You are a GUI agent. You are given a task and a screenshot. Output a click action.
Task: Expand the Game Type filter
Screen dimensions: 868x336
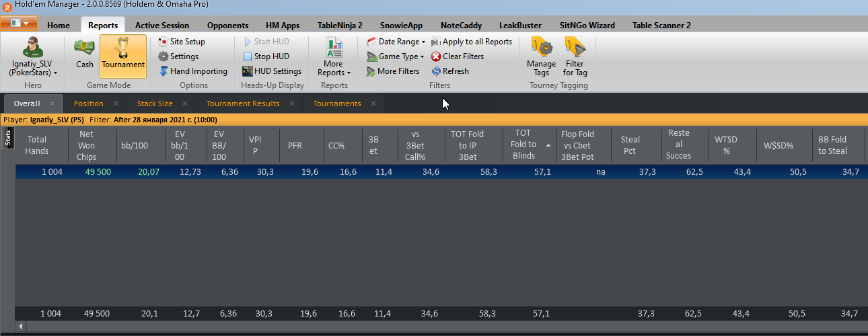(396, 56)
